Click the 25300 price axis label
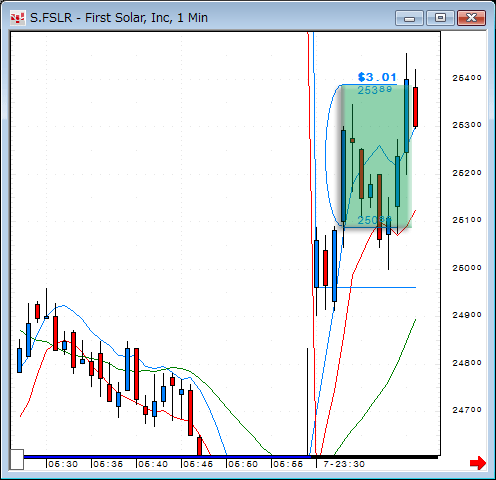 tap(467, 125)
